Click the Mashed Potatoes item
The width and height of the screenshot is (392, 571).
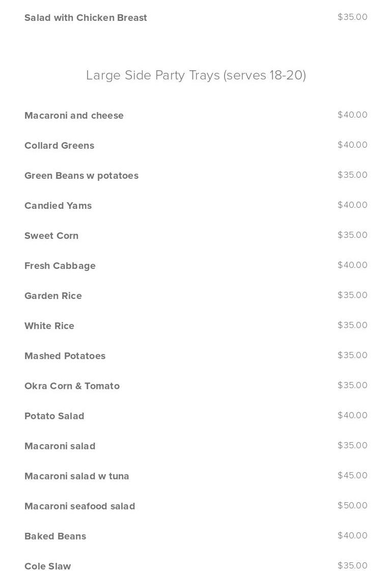(65, 356)
